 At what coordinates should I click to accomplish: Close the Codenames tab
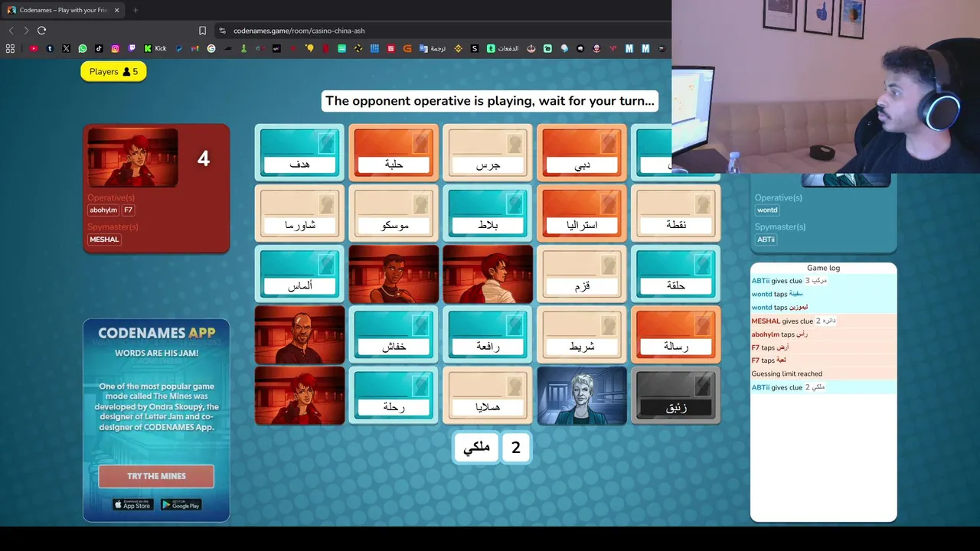[x=117, y=10]
